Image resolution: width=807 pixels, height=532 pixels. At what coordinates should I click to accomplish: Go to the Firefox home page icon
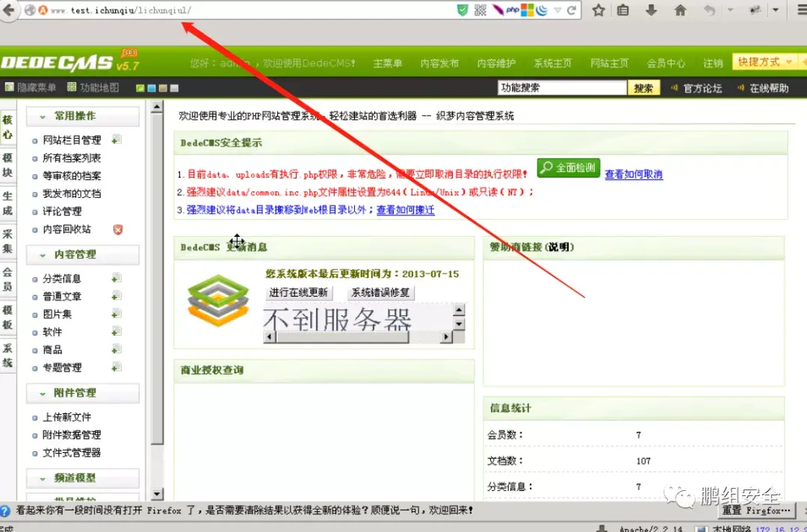pos(680,10)
